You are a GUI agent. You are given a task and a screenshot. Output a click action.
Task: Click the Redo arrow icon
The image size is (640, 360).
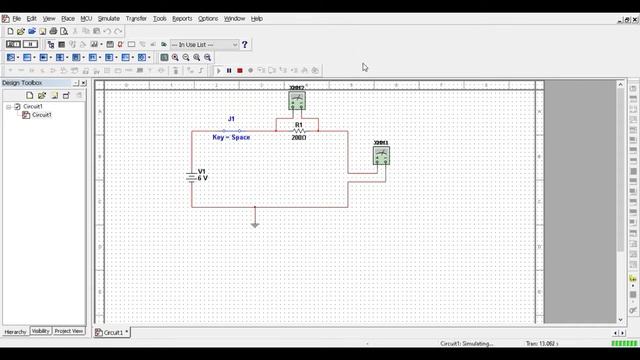(118, 31)
